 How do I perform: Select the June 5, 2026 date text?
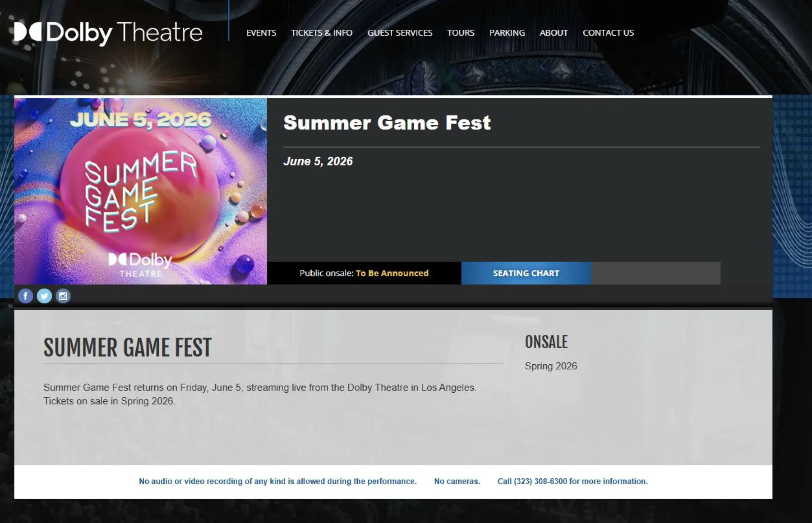click(x=318, y=161)
